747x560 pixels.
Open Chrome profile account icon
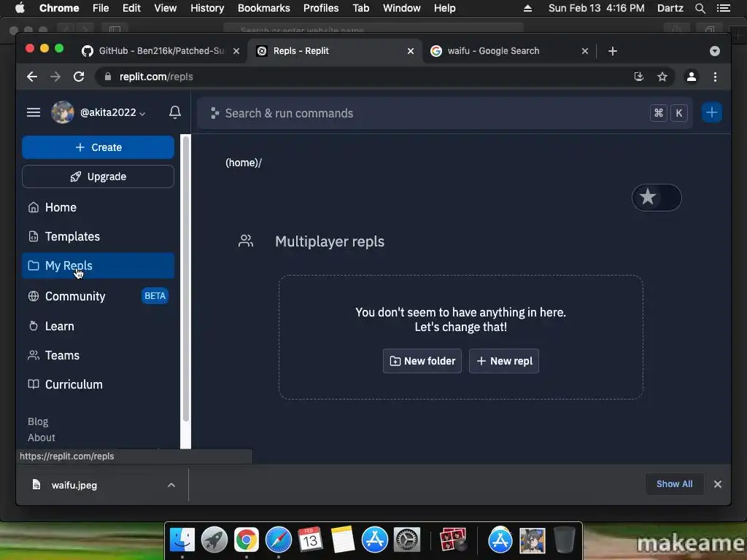(x=692, y=77)
